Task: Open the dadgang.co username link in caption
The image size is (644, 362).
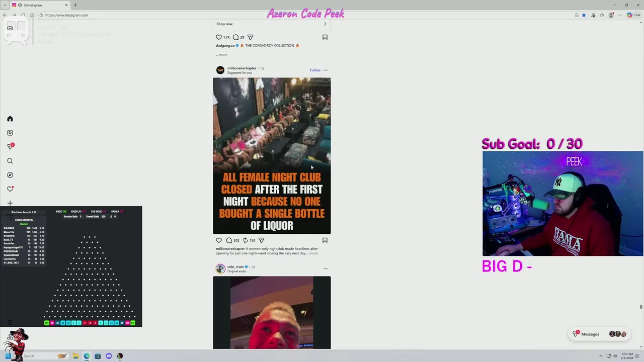Action: tap(225, 45)
